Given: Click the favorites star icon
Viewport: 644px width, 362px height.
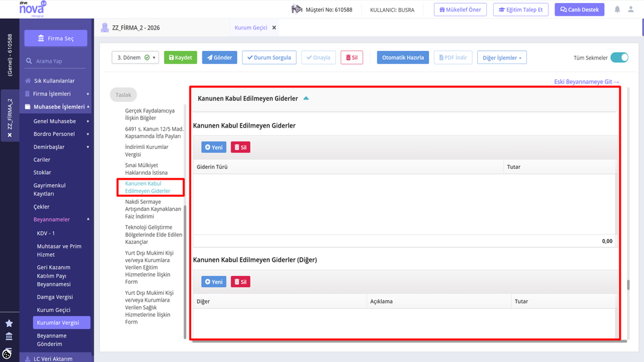Looking at the screenshot, I should [x=9, y=324].
